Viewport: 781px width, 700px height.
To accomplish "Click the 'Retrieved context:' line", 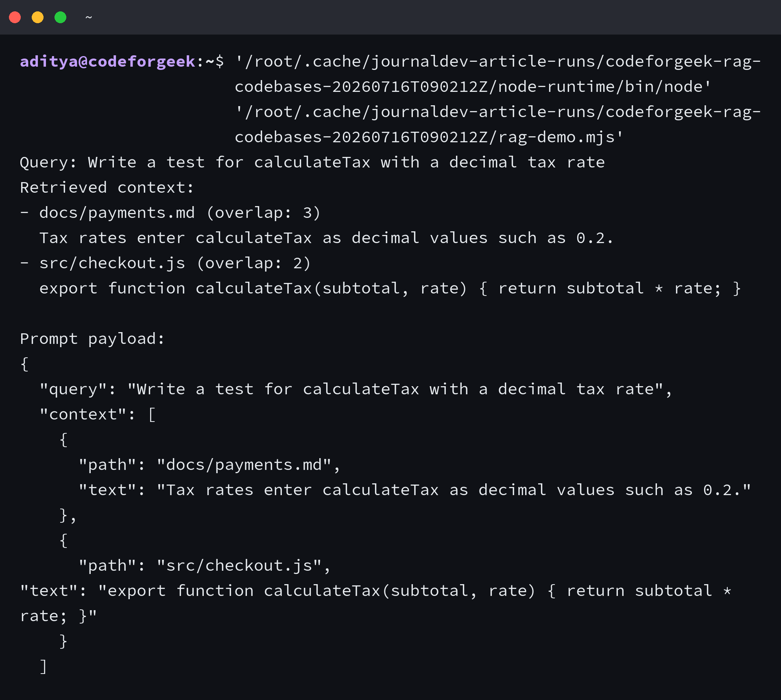I will point(107,187).
